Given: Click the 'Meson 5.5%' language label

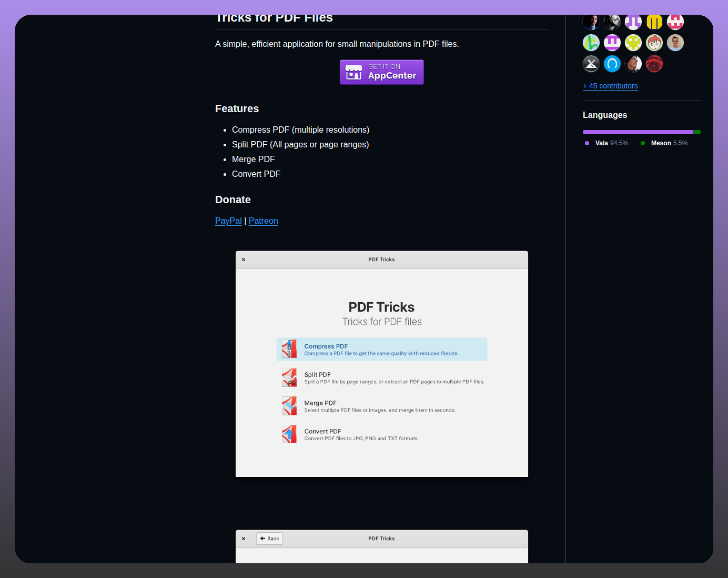Looking at the screenshot, I should 669,143.
